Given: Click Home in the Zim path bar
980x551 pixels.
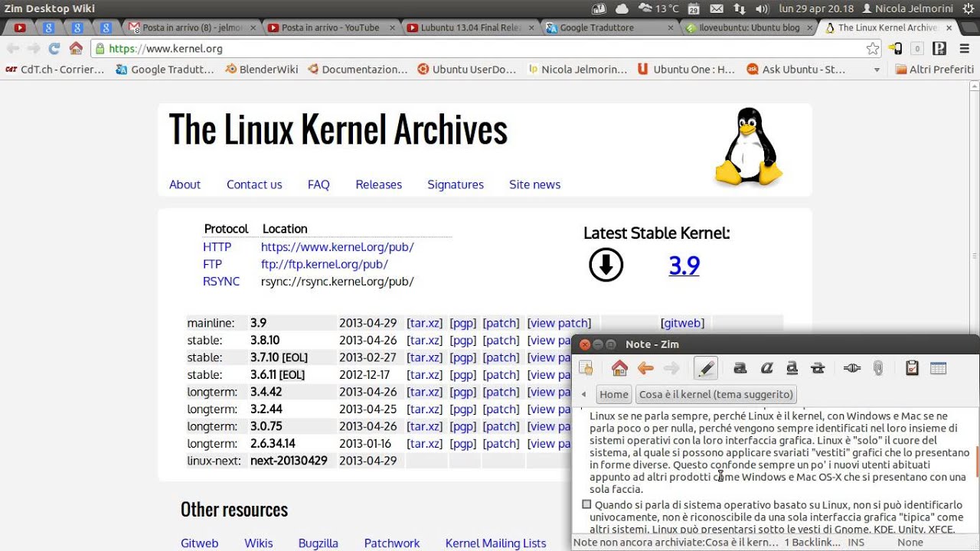Looking at the screenshot, I should point(614,395).
